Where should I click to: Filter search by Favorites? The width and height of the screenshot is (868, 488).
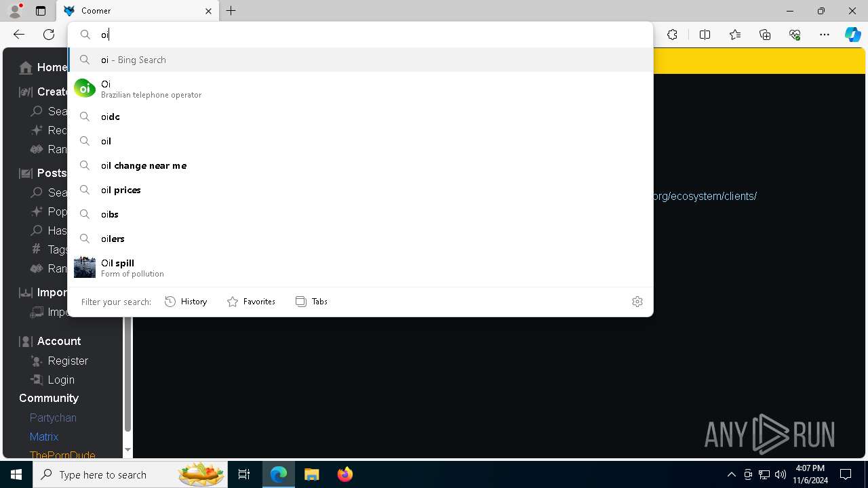252,302
